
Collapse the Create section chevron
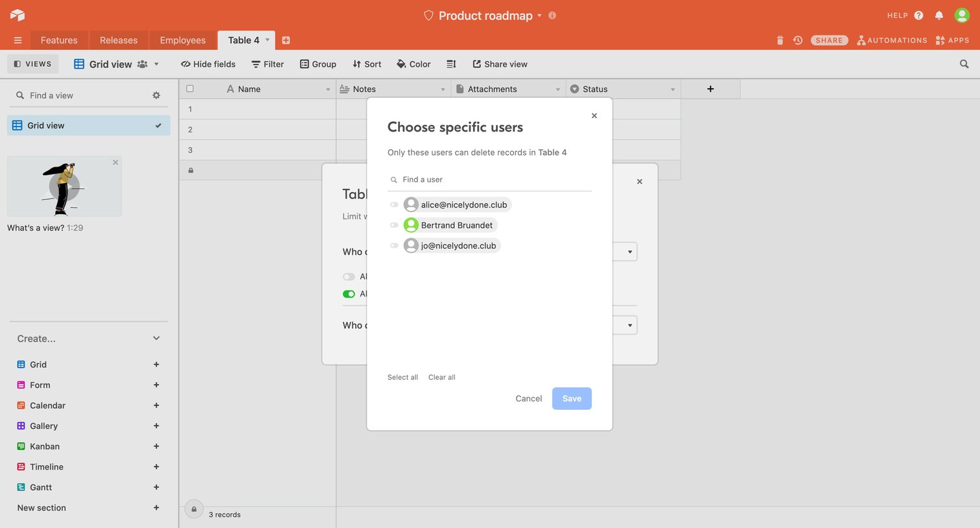tap(156, 339)
